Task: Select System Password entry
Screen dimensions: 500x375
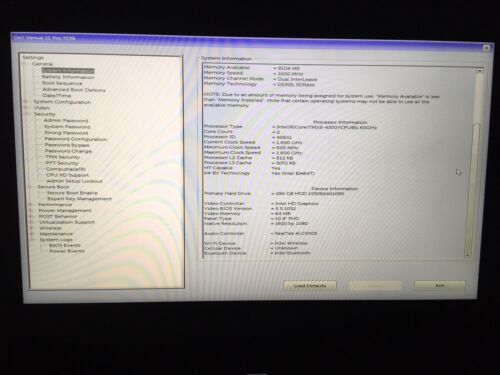Action: click(x=67, y=127)
